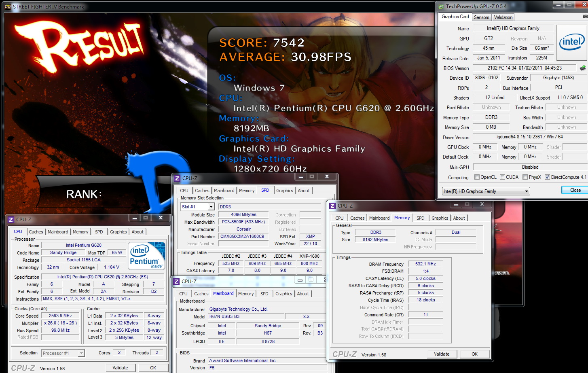
Task: Click the DRAM Frequency value 532.1 MHz
Action: coord(425,264)
